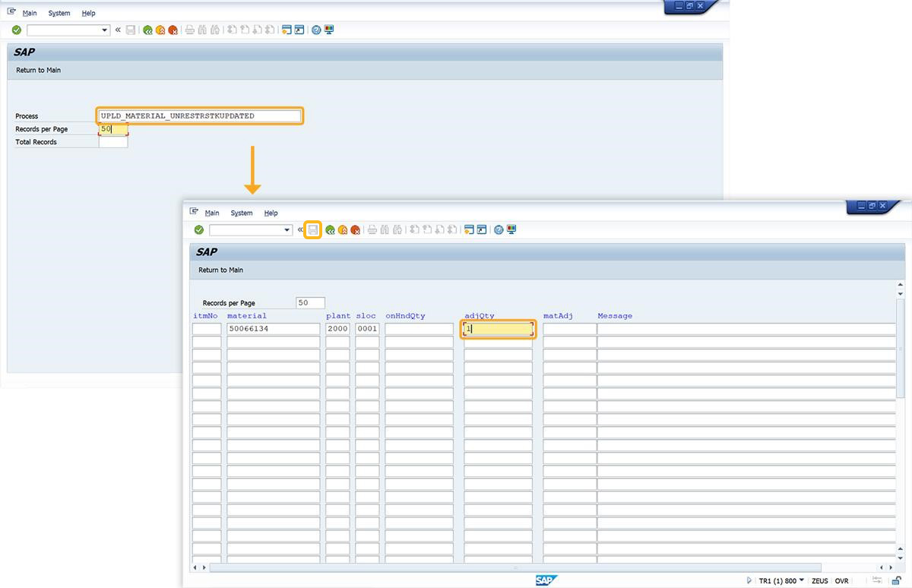The height and width of the screenshot is (588, 912).
Task: Click orange Exit icon in back window
Action: tap(160, 30)
